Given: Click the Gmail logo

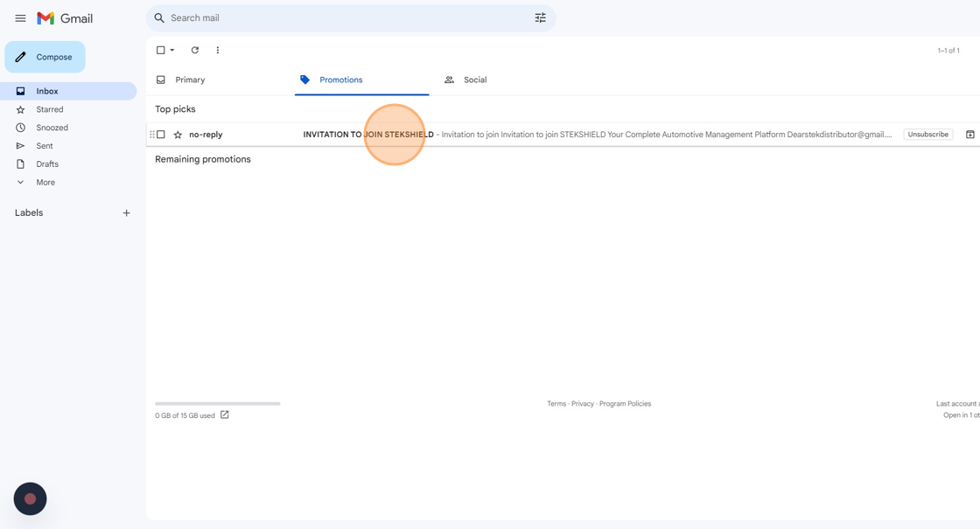Looking at the screenshot, I should [x=65, y=18].
